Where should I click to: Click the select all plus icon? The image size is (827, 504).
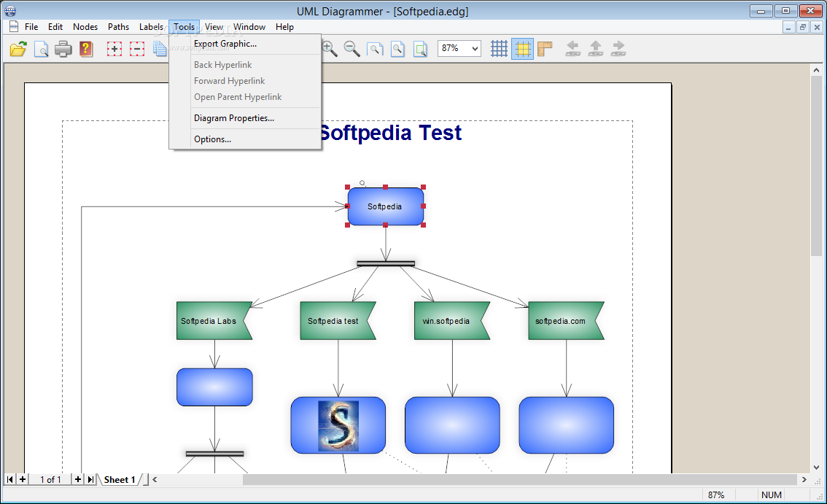click(114, 49)
